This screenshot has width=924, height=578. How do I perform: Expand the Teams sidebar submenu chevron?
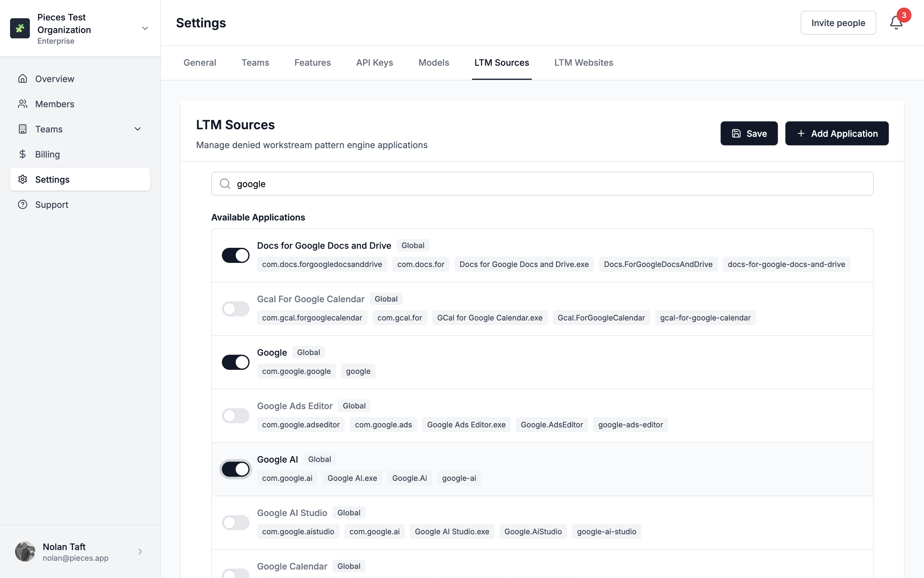(x=138, y=129)
